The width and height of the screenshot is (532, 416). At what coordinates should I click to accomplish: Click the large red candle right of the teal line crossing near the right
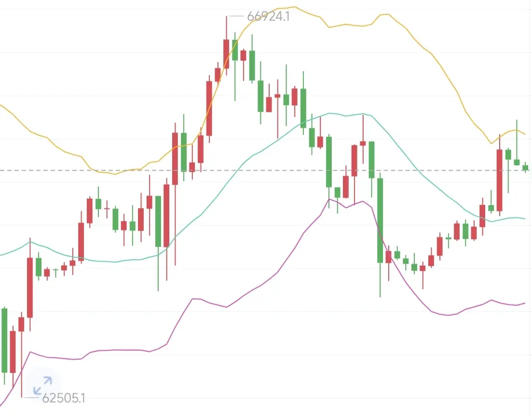pyautogui.click(x=499, y=180)
